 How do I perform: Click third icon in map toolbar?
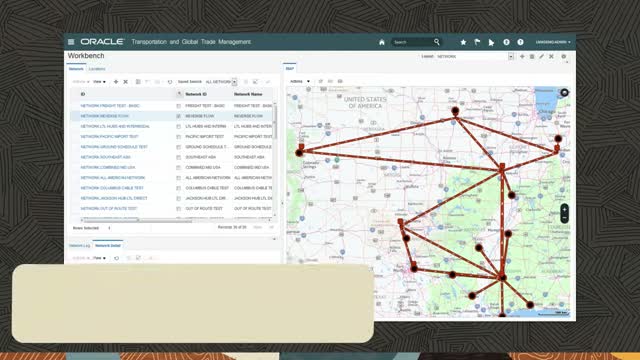340,81
